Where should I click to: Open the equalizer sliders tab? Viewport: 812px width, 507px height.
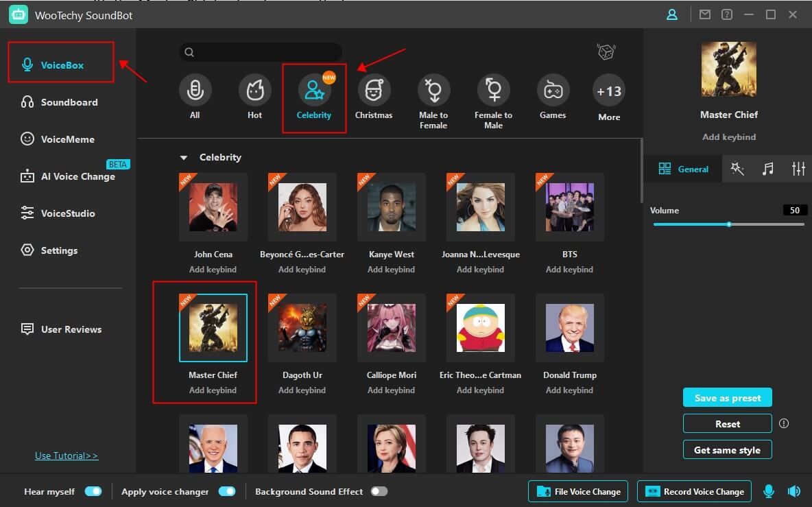[798, 169]
